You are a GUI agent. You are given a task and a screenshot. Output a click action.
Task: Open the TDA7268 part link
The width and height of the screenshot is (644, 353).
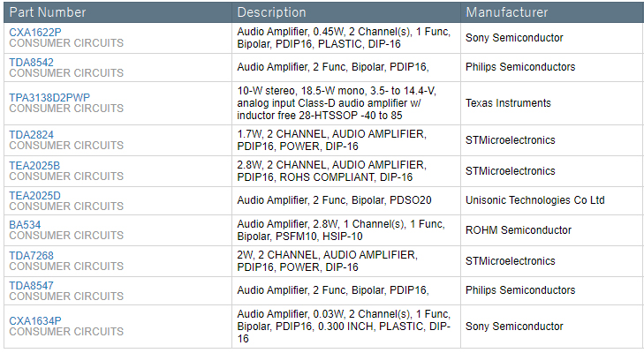click(31, 254)
